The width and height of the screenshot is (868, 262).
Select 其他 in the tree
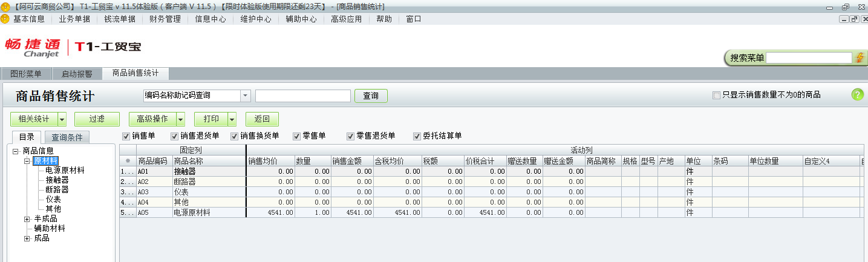[x=53, y=209]
